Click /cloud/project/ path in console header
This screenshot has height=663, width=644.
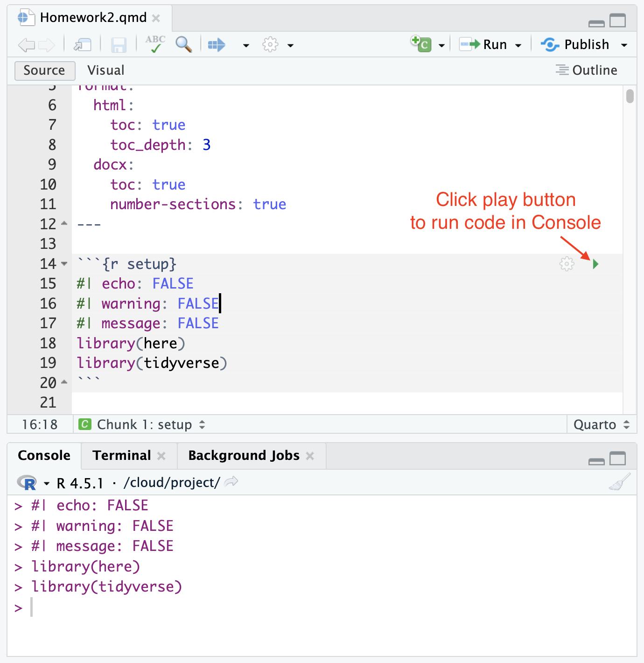172,483
